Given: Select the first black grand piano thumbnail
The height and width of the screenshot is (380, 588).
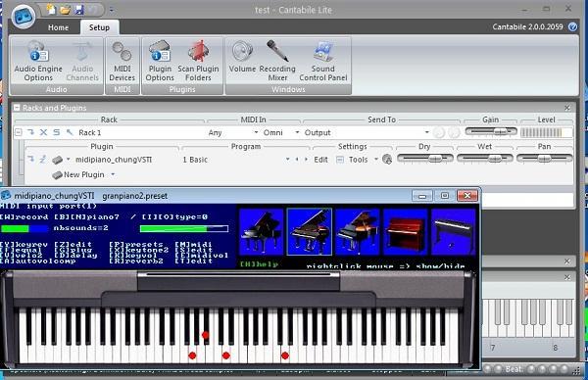Looking at the screenshot, I should coord(262,232).
